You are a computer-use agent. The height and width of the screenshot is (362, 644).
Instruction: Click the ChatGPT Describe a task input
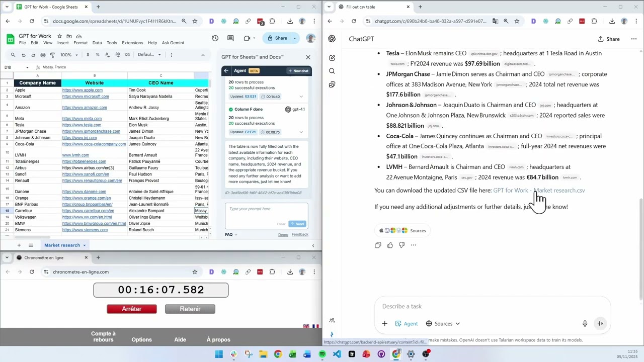click(492, 306)
